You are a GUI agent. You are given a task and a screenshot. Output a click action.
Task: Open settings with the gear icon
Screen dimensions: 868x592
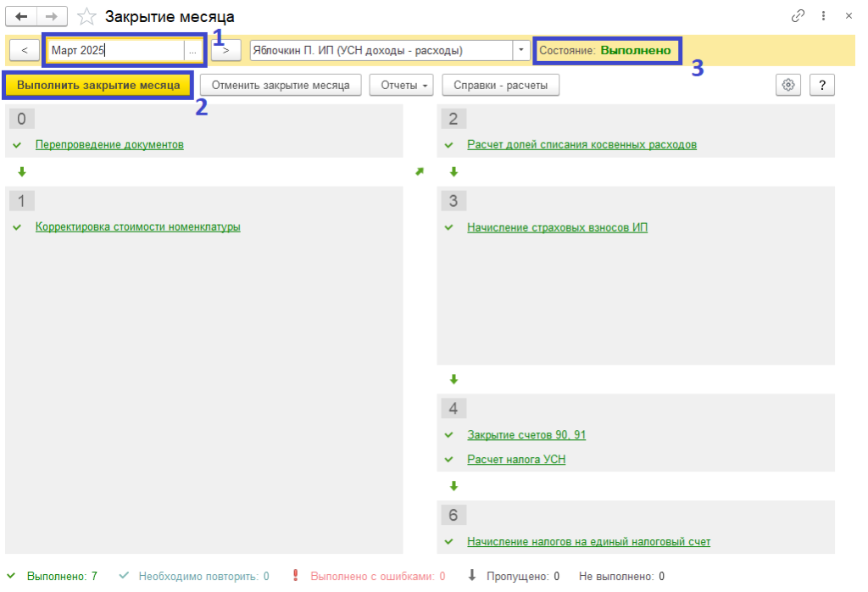[x=788, y=85]
